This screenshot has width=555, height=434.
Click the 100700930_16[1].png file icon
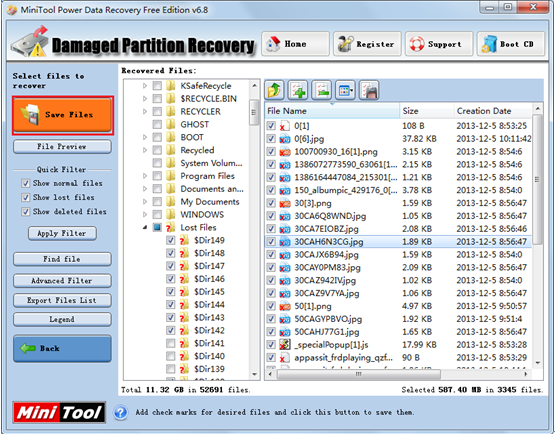(285, 152)
